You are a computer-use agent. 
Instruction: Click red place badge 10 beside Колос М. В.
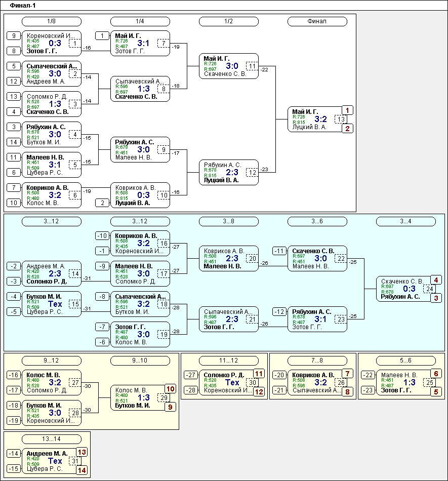[170, 389]
